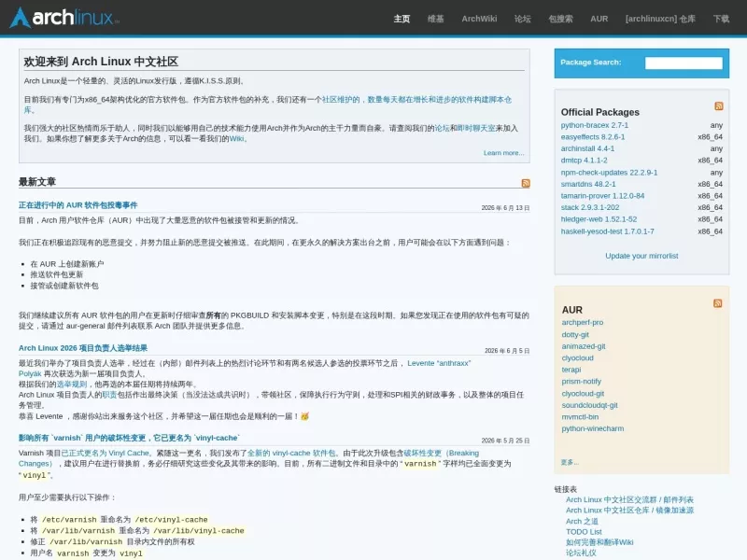747x560 pixels.
Task: Open the haskell-yesod-test 1.7.0.1-7 package
Action: [x=607, y=231]
